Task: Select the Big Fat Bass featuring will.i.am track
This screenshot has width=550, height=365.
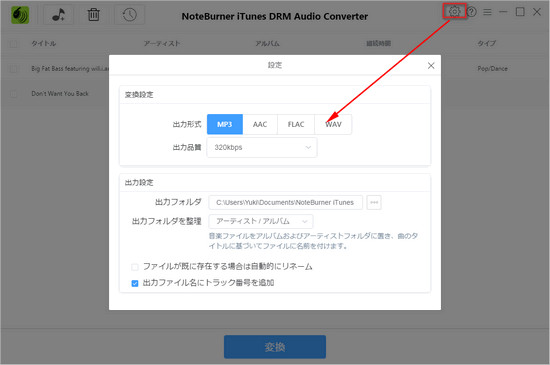Action: 70,69
